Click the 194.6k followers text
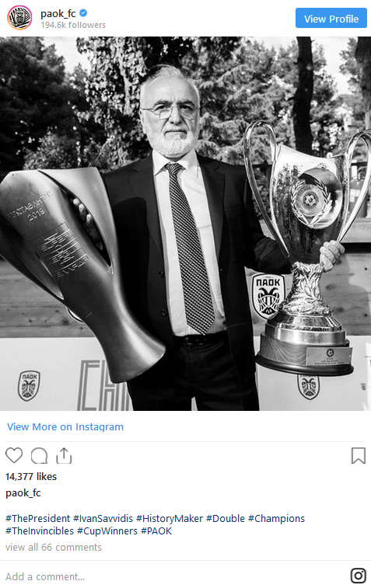Image resolution: width=371 pixels, height=588 pixels. tap(73, 25)
